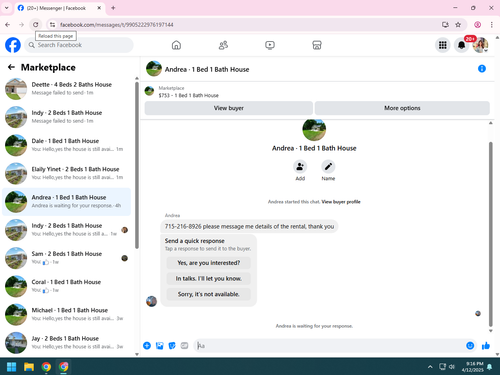Click the Marketplace listing thumbnail in header strip
This screenshot has width=500, height=375.
[x=149, y=91]
